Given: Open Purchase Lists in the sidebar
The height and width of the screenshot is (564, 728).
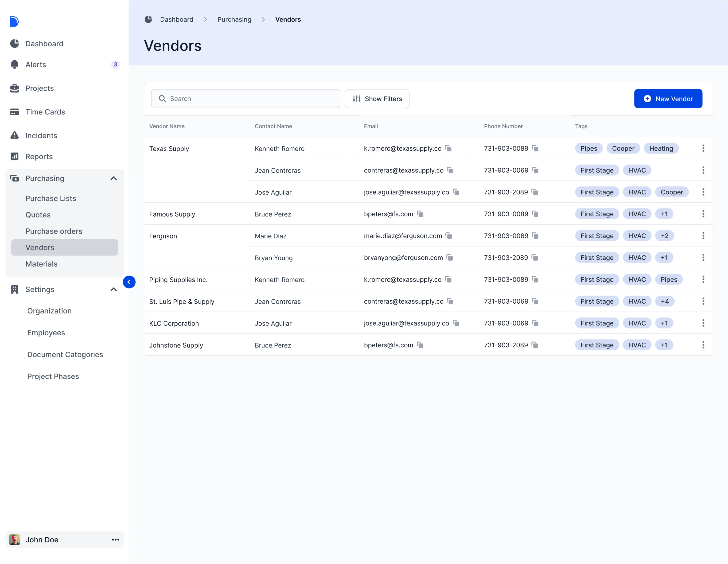Looking at the screenshot, I should [x=51, y=198].
